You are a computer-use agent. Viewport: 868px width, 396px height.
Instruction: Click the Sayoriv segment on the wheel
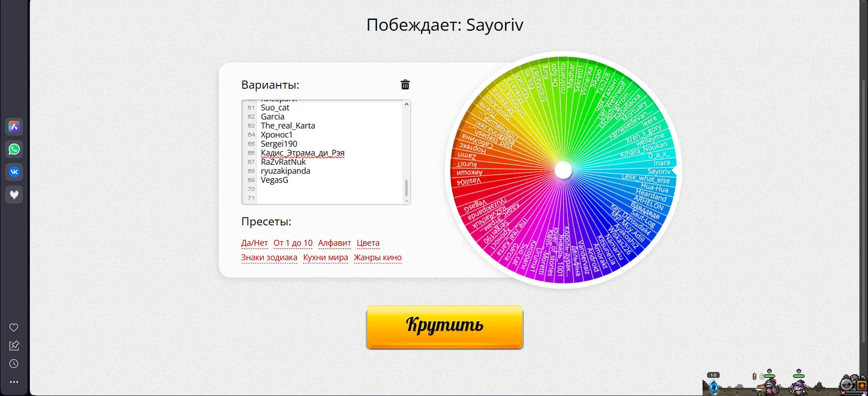pyautogui.click(x=659, y=171)
